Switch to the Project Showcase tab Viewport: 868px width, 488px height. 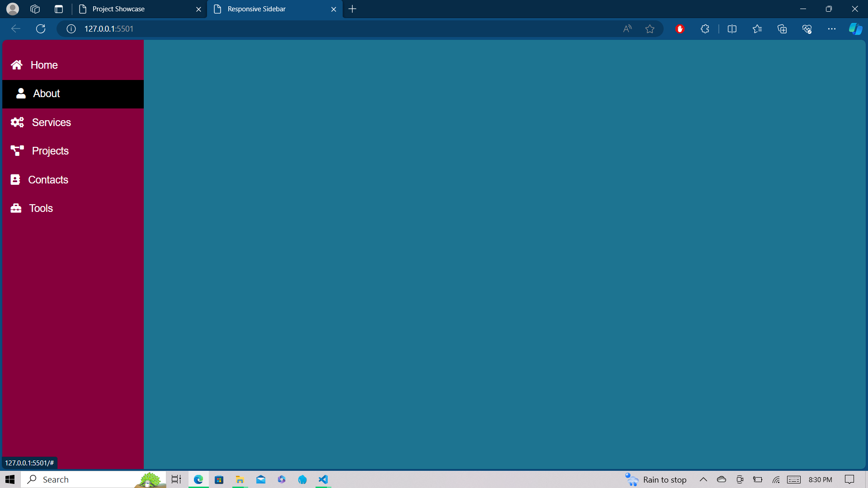(118, 9)
